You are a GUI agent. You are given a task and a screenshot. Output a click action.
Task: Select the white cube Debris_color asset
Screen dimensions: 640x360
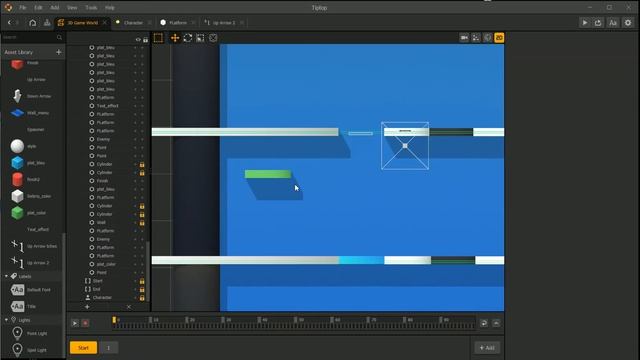pyautogui.click(x=17, y=196)
